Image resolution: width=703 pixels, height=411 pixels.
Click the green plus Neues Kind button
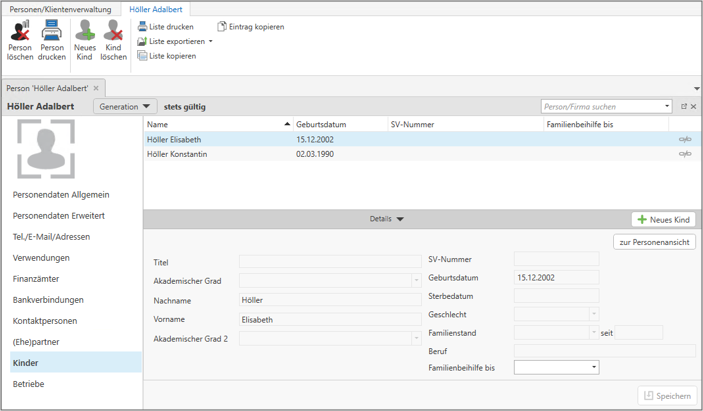pyautogui.click(x=663, y=219)
